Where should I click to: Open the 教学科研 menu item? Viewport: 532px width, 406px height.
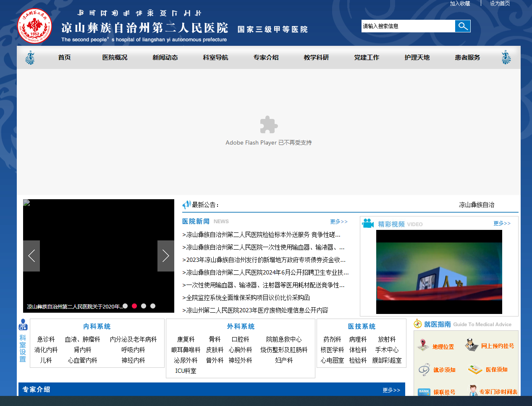pyautogui.click(x=316, y=58)
